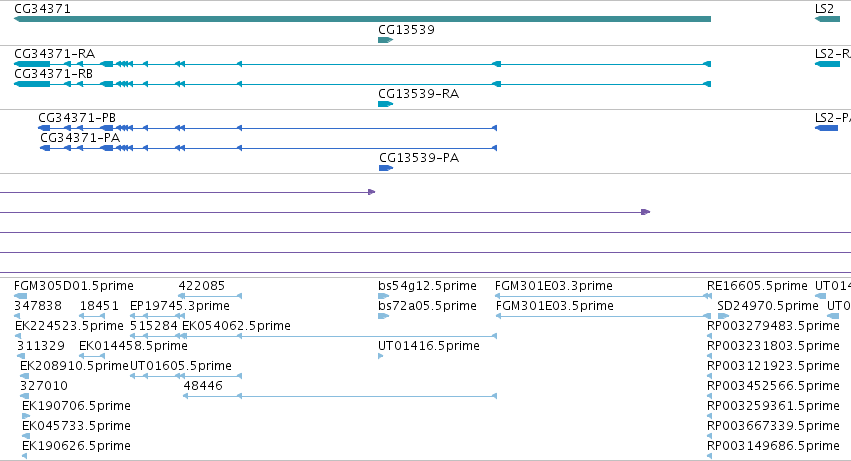Click the 311329 feature glyph
This screenshot has width=851, height=461.
[21, 356]
